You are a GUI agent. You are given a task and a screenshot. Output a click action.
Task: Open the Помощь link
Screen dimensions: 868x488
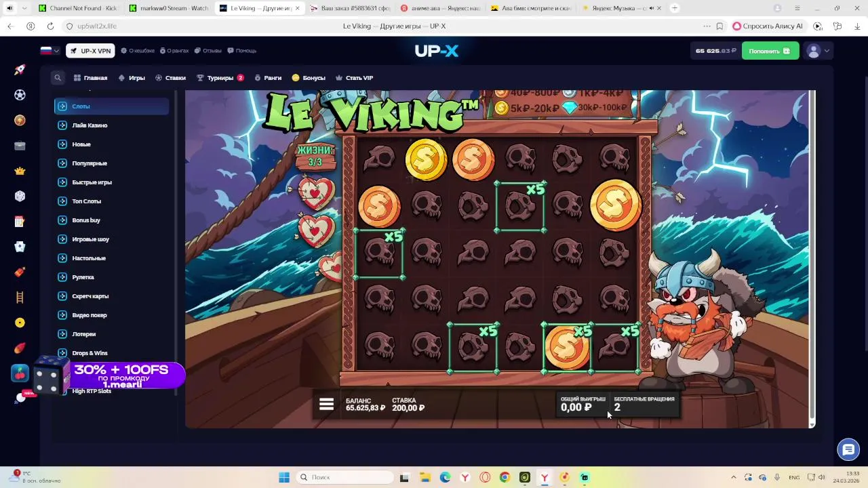pyautogui.click(x=241, y=51)
